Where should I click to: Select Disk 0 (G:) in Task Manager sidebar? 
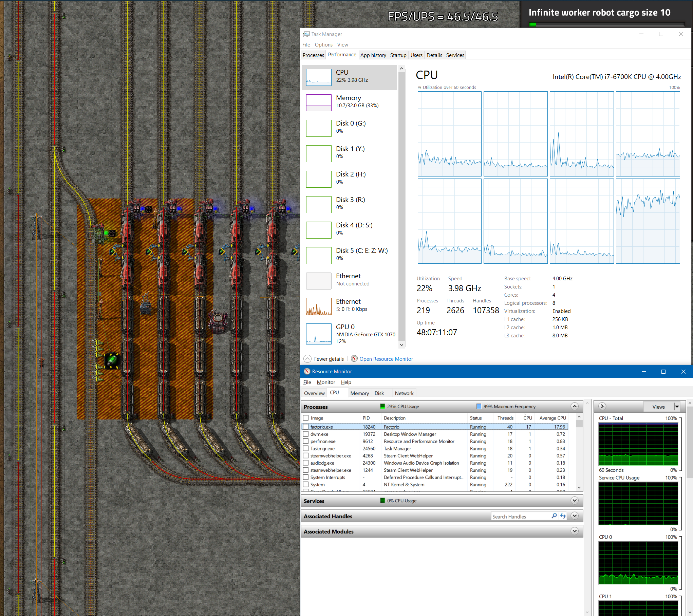point(349,128)
